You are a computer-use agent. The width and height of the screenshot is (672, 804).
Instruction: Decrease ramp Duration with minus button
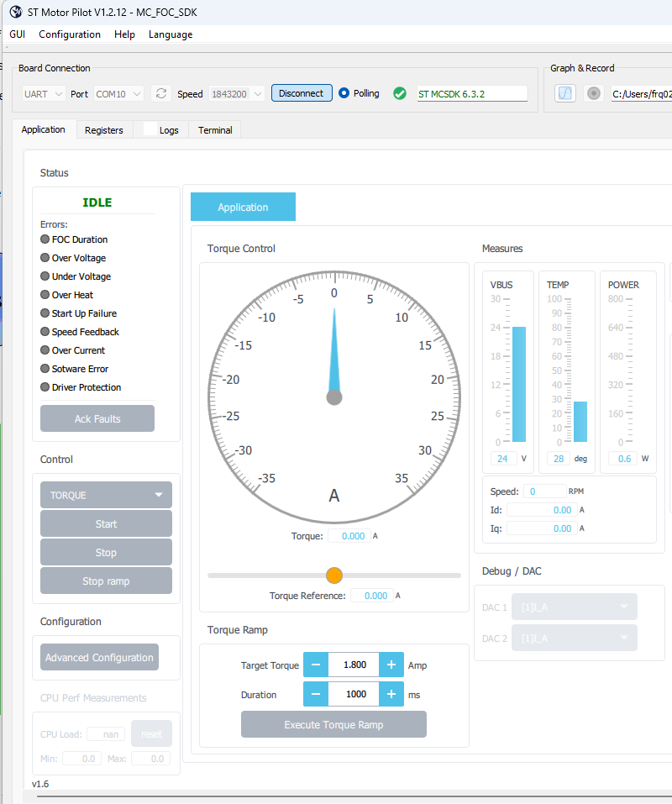[316, 694]
